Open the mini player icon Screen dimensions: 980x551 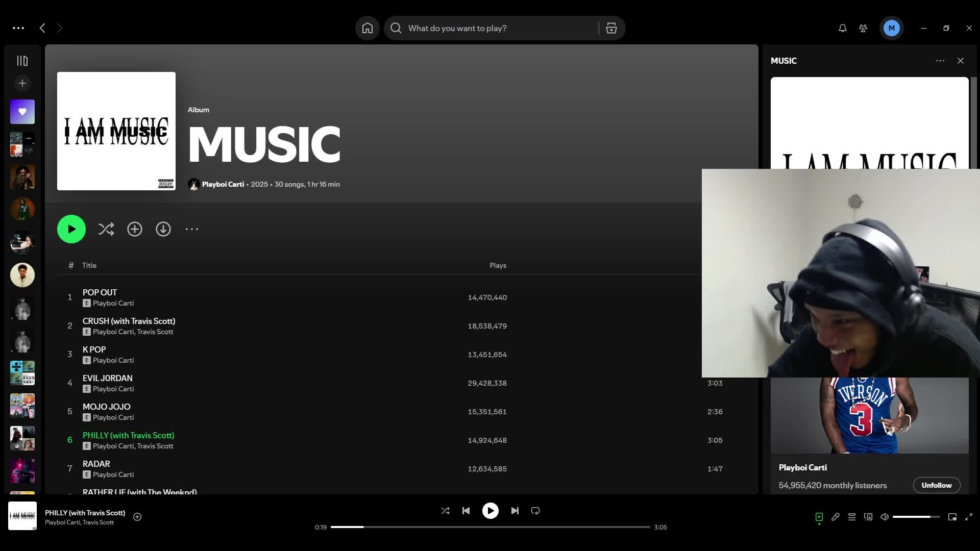(x=952, y=517)
